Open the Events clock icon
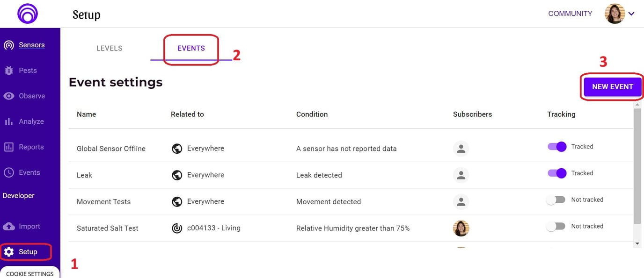Screen dimensions: 644x278 (x=8, y=172)
